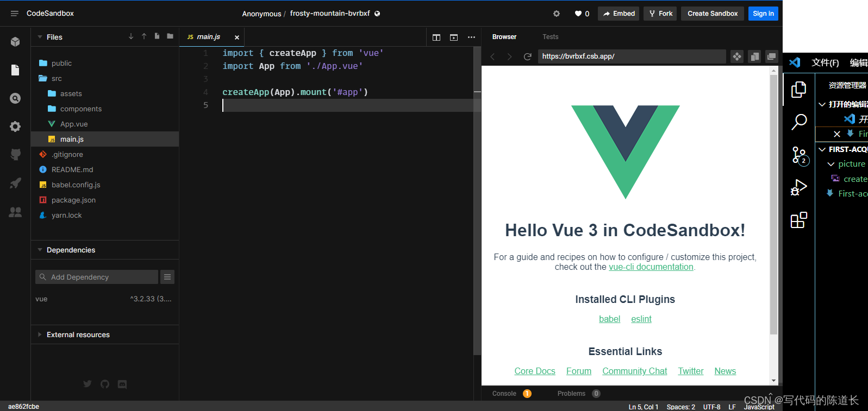This screenshot has width=868, height=411.
Task: Click the upload arrow in Files header
Action: click(x=144, y=36)
